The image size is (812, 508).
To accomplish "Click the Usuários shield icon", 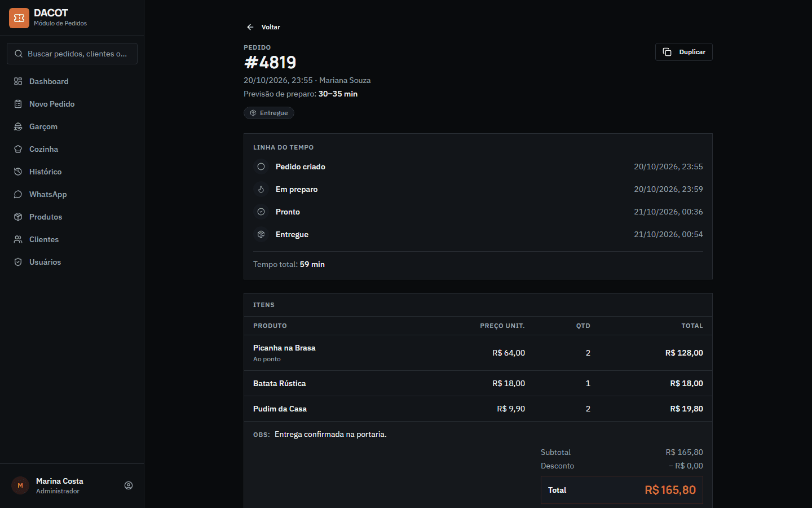I will coord(18,262).
